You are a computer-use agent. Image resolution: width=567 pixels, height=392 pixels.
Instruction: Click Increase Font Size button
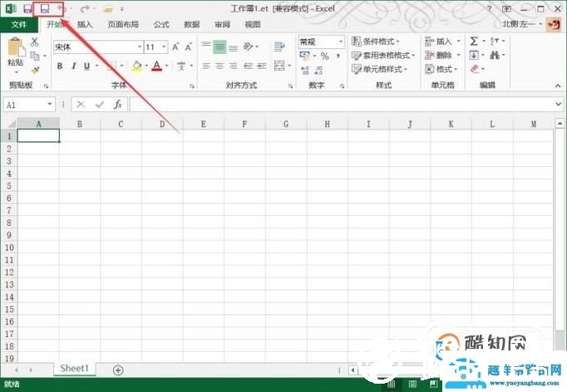(175, 47)
